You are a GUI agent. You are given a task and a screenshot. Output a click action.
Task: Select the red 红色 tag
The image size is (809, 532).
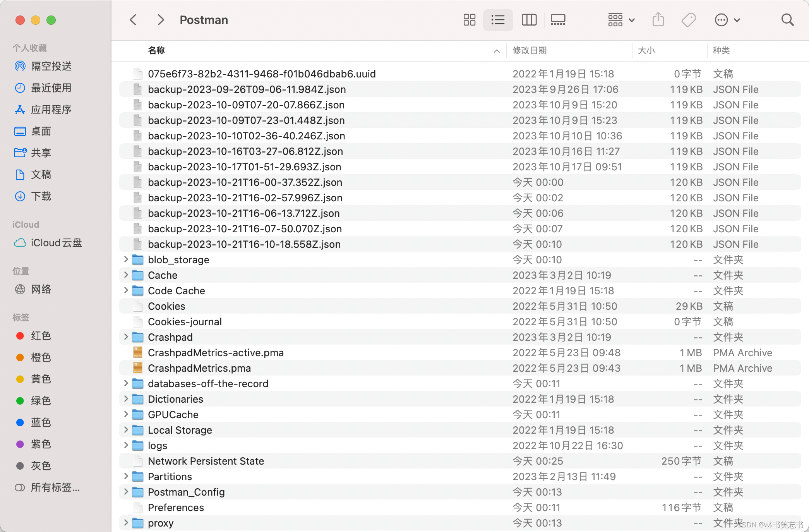tap(41, 336)
